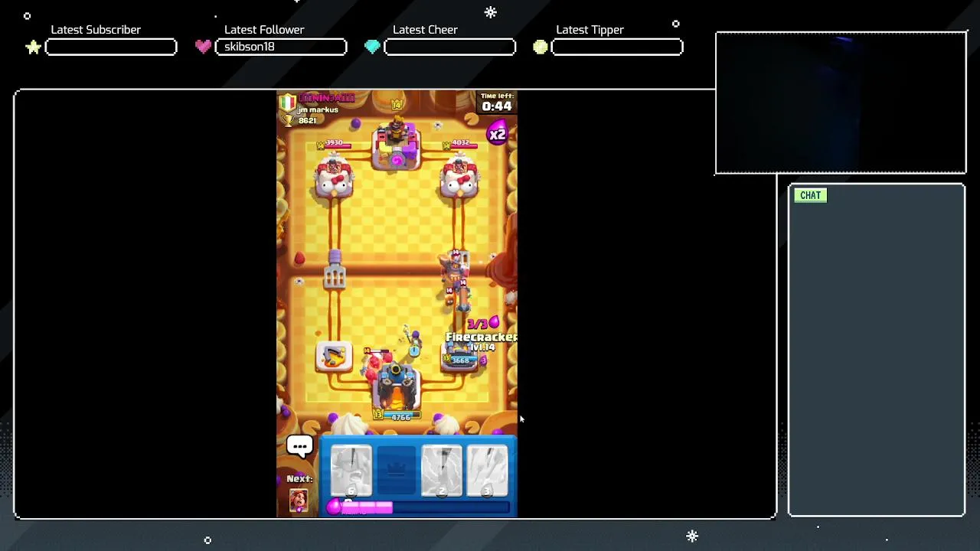This screenshot has width=980, height=551.
Task: Click the destroyed left tower rubble tile
Action: 334,356
